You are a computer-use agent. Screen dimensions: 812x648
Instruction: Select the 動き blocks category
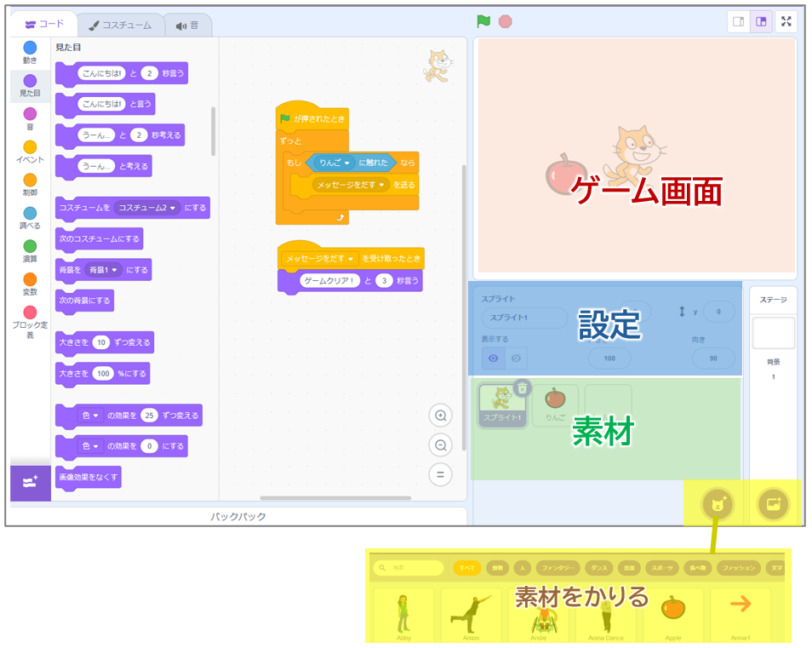pyautogui.click(x=30, y=52)
